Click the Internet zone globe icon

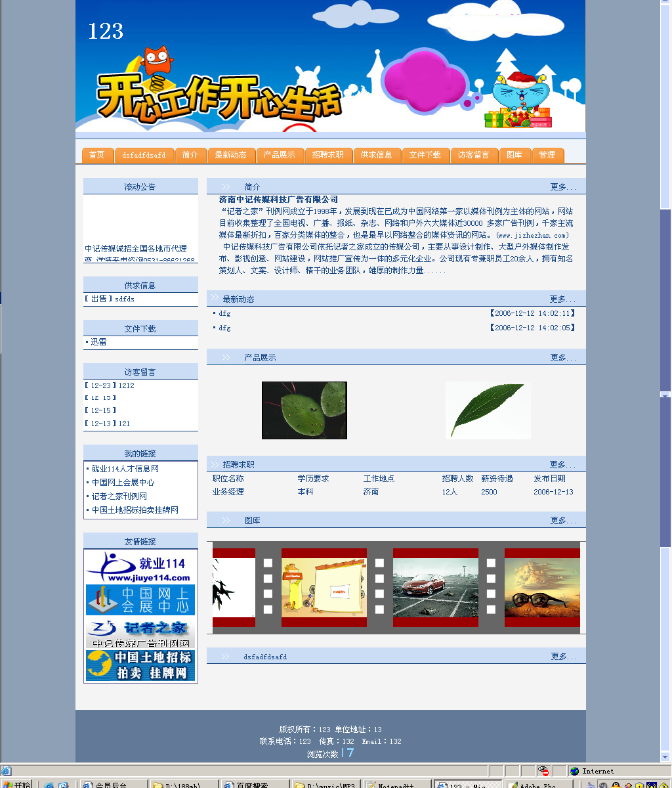575,771
